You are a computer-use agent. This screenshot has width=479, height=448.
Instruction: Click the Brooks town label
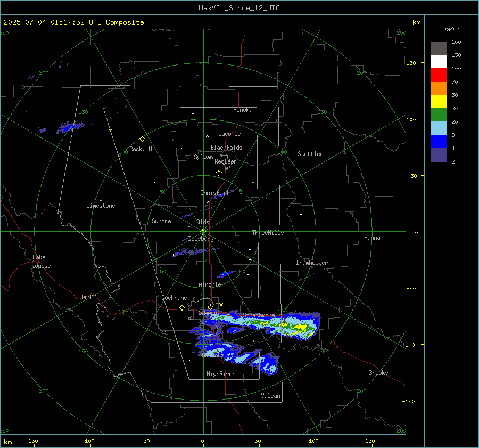click(378, 373)
